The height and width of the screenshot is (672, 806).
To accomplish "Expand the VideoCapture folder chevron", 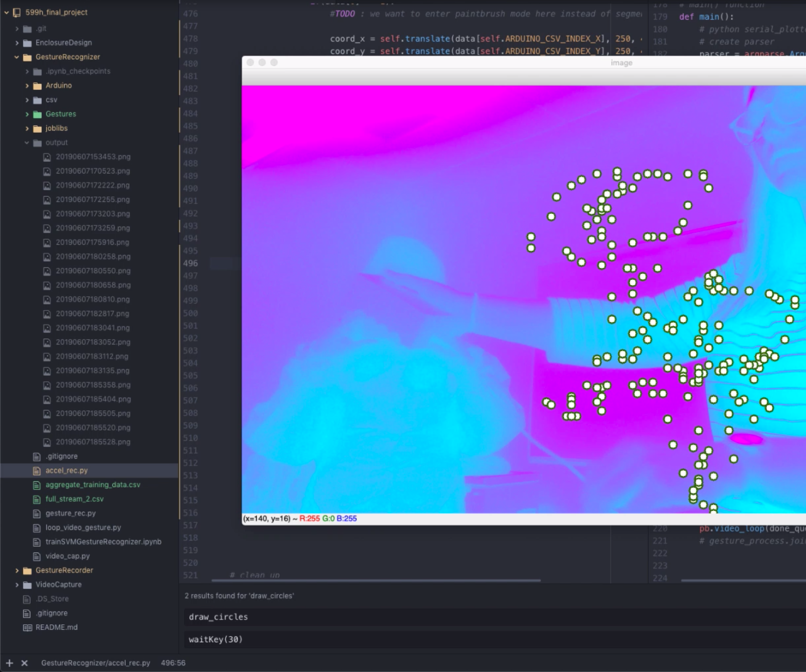I will [17, 585].
